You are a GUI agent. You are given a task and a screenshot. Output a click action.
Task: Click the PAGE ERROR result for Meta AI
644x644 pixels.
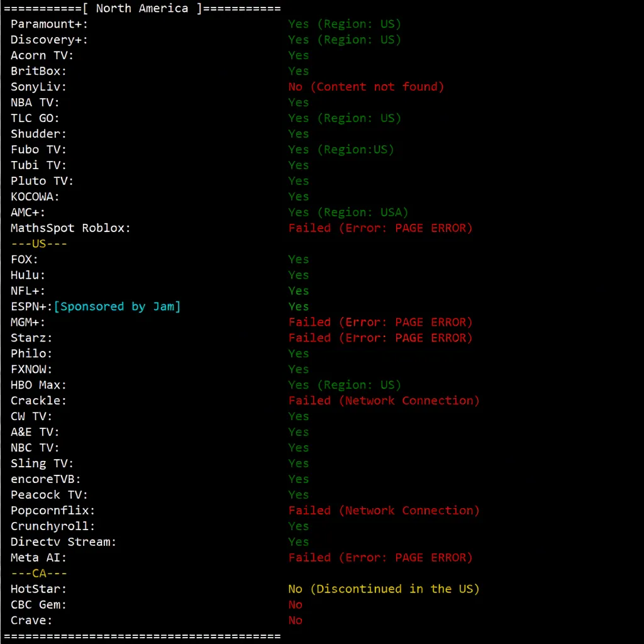click(380, 557)
